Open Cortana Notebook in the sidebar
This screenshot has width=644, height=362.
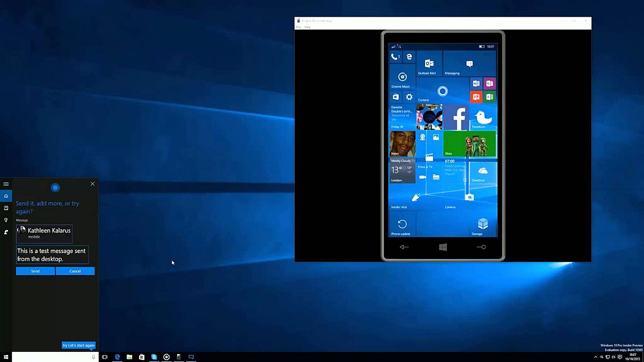(6, 208)
